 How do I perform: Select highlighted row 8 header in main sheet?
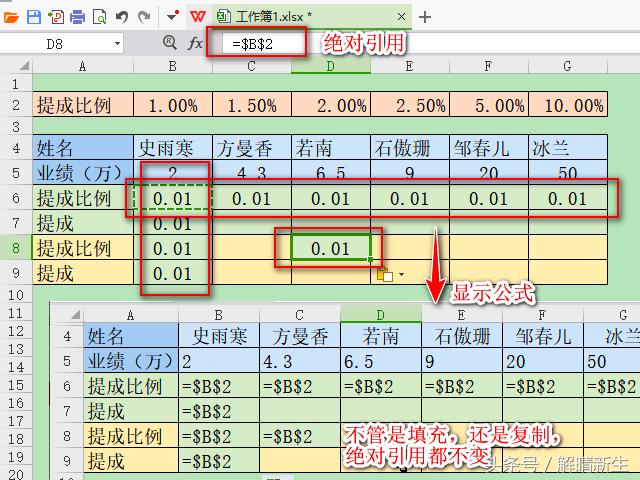[16, 248]
